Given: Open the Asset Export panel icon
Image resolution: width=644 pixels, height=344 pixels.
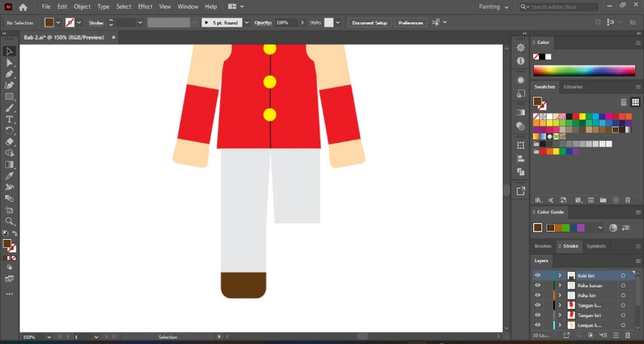Looking at the screenshot, I should [x=521, y=191].
